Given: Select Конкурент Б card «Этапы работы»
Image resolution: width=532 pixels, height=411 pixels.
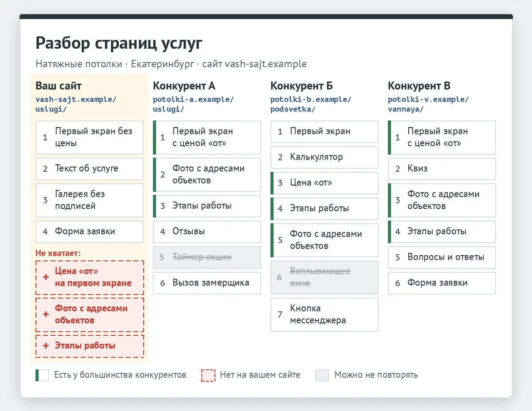Looking at the screenshot, I should click(325, 209).
